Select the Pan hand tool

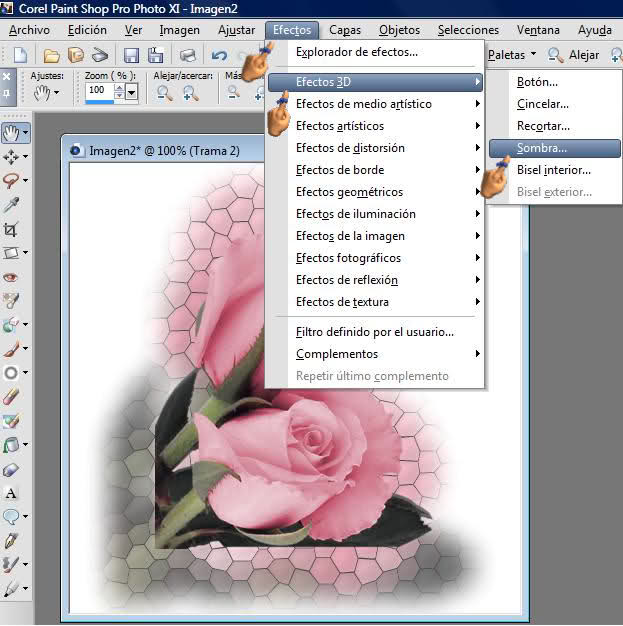click(x=11, y=133)
